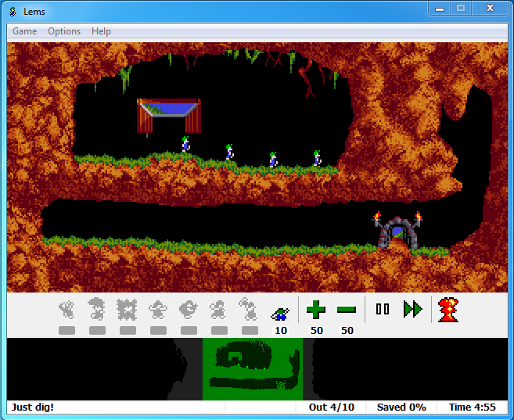Select the disabled Exploder skill icon
Image resolution: width=514 pixels, height=420 pixels.
pos(128,309)
